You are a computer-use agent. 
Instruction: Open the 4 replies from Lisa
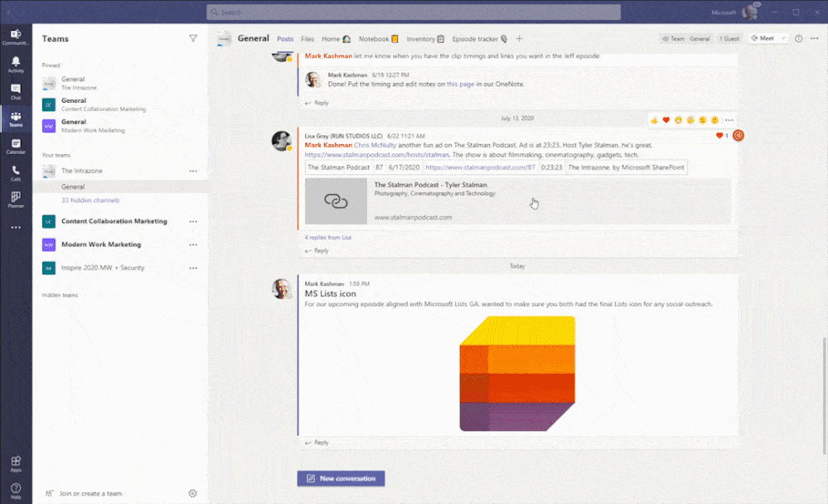click(327, 236)
